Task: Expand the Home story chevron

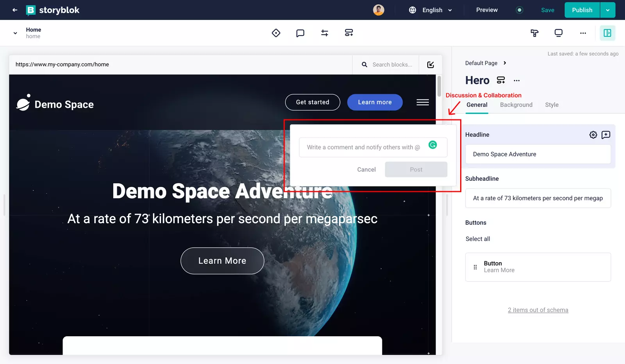Action: point(15,33)
